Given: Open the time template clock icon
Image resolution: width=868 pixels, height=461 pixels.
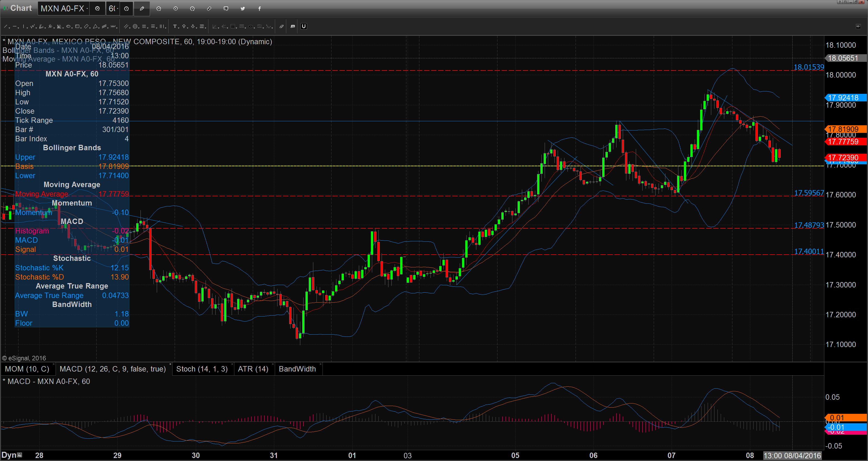Looking at the screenshot, I should click(x=126, y=8).
